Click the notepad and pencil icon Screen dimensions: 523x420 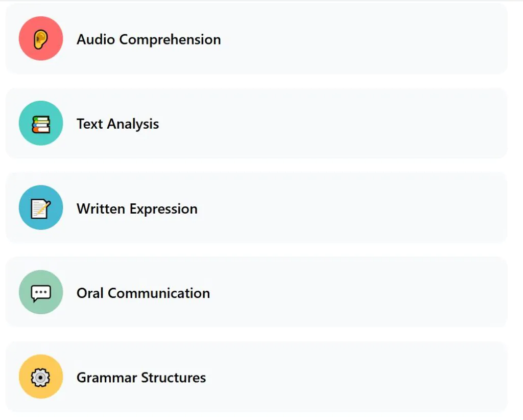tap(41, 208)
